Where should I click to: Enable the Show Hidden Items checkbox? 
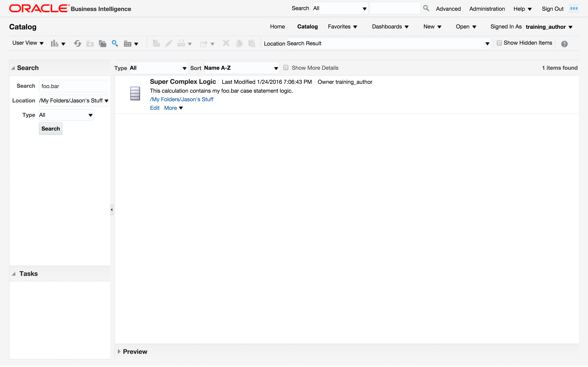click(x=499, y=43)
